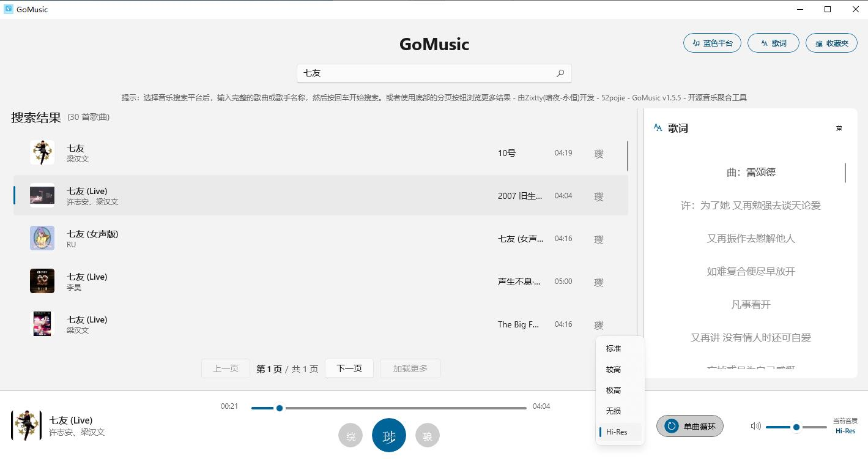Toggle the 单曲循环 single-loop mode

click(x=690, y=427)
